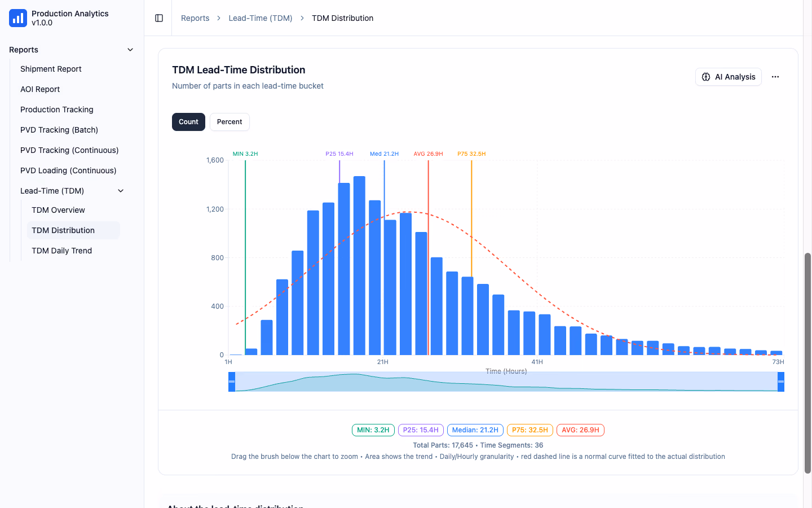
Task: Open PVD Tracking (Continuous)
Action: 69,150
